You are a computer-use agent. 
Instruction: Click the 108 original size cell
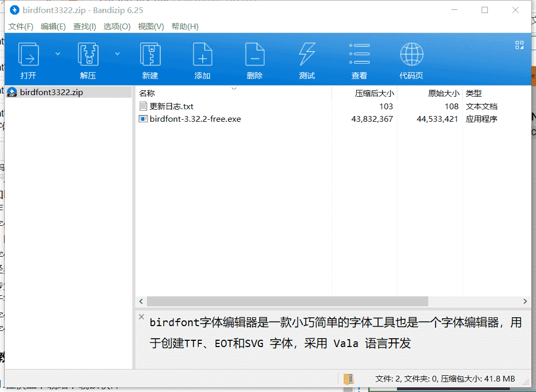click(451, 106)
